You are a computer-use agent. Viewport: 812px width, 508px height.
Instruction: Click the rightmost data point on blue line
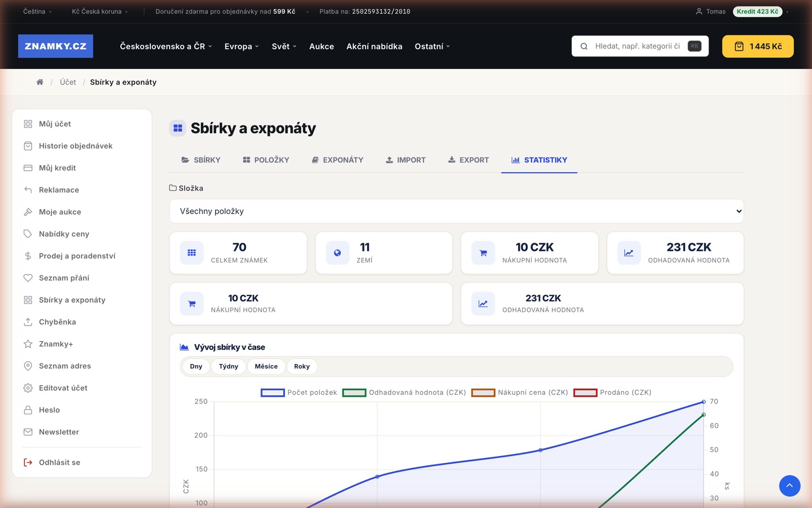tap(703, 402)
